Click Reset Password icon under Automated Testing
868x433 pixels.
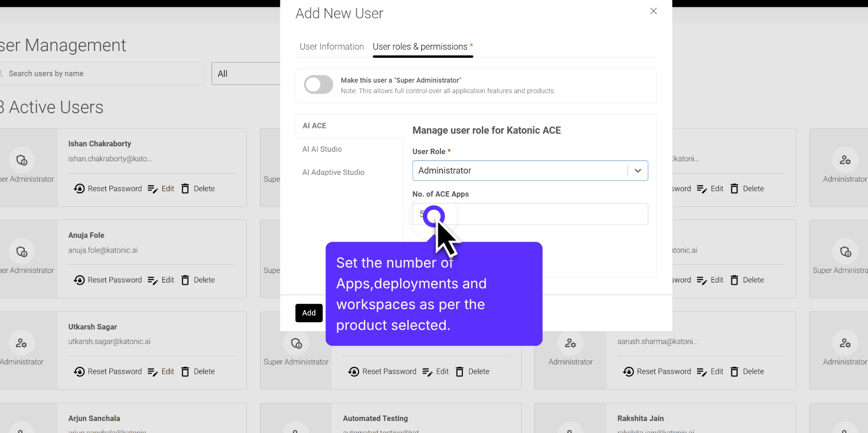pos(354,372)
